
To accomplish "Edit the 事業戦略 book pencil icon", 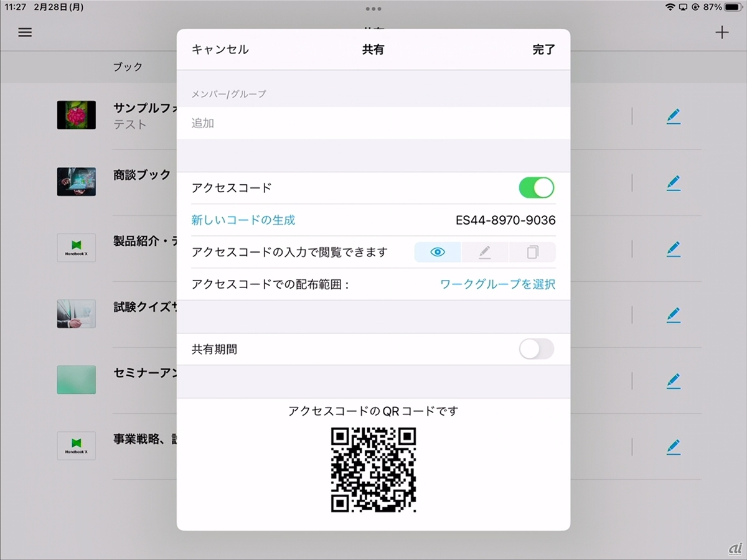I will coord(673,447).
